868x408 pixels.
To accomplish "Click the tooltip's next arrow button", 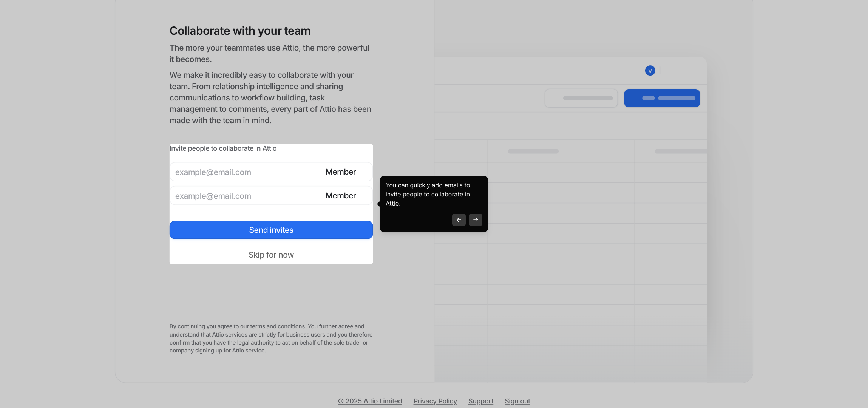I will (x=475, y=220).
